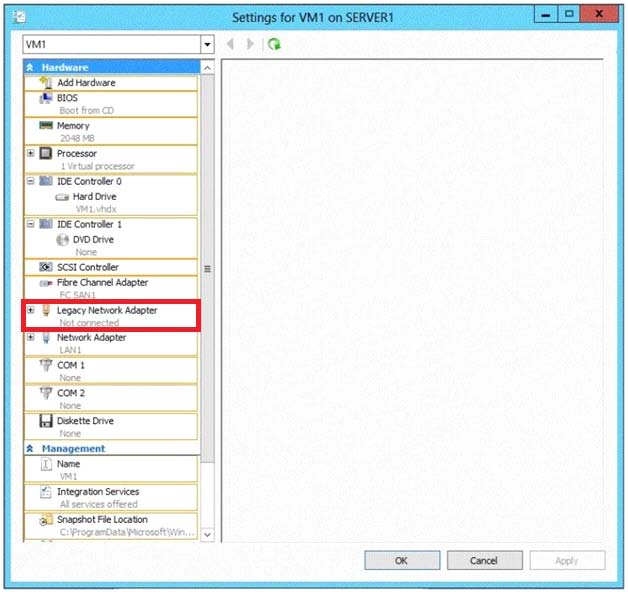Screen dimensions: 628x592
Task: Click the Memory module icon
Action: tap(45, 126)
